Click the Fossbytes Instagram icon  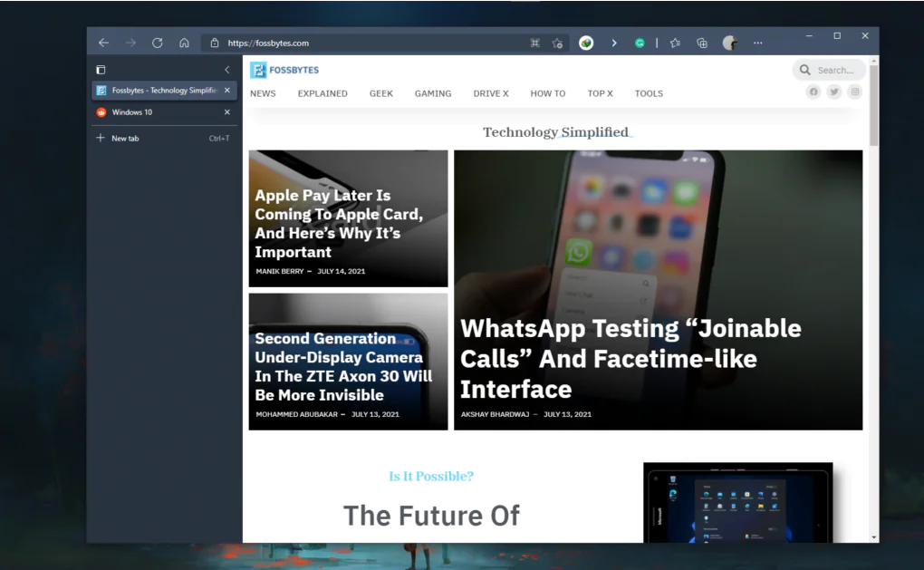click(854, 92)
